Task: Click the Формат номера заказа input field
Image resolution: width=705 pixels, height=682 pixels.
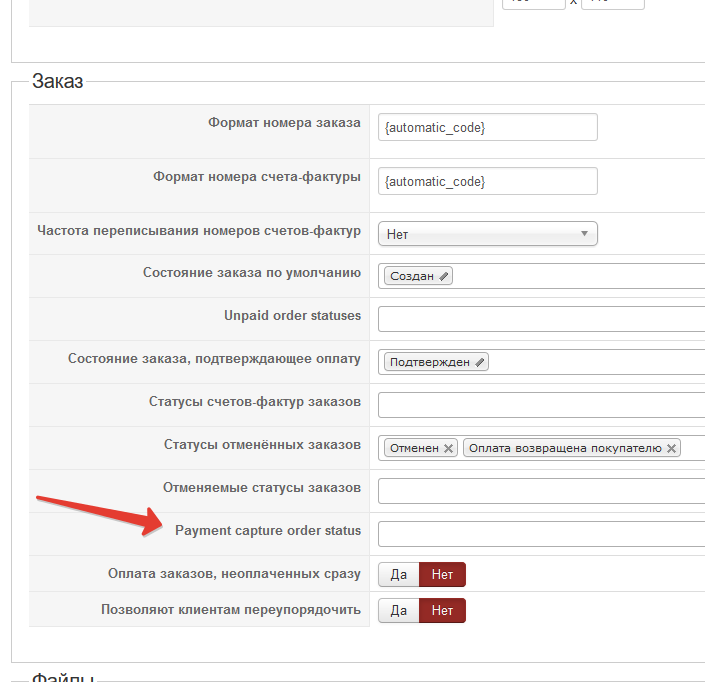Action: click(x=488, y=128)
